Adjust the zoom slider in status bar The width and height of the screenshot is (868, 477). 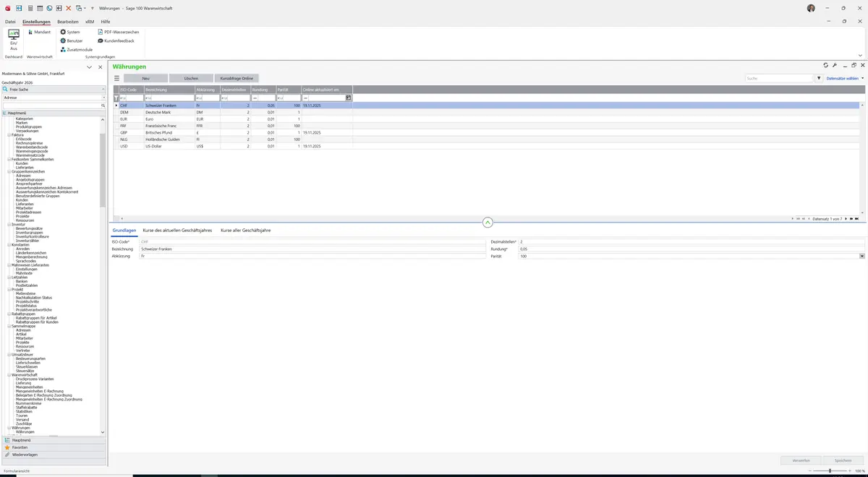pyautogui.click(x=830, y=470)
